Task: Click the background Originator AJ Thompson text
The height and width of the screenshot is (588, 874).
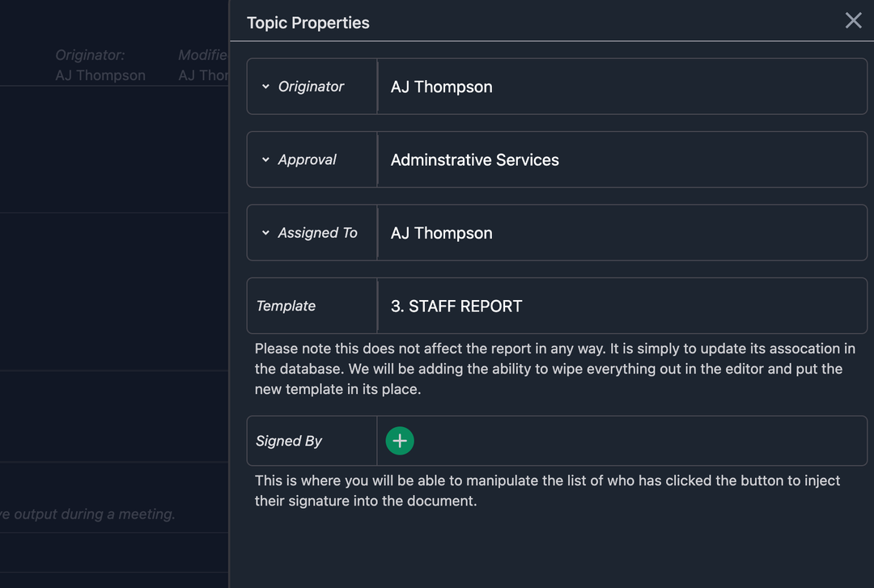Action: (100, 75)
